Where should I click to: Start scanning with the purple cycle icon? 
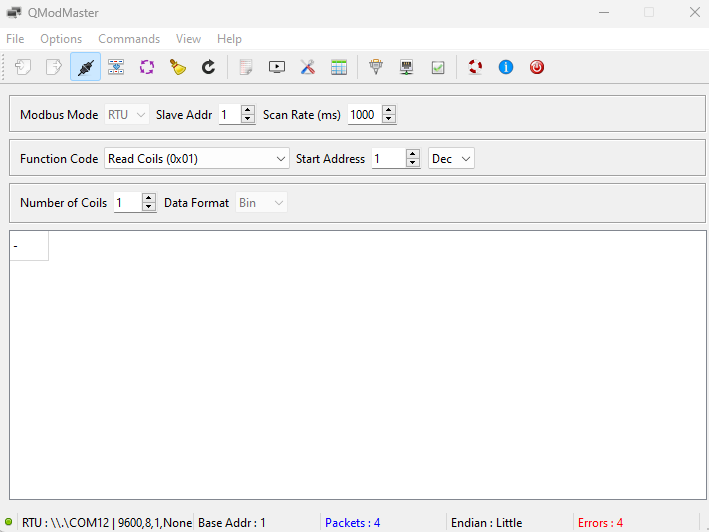coord(147,67)
